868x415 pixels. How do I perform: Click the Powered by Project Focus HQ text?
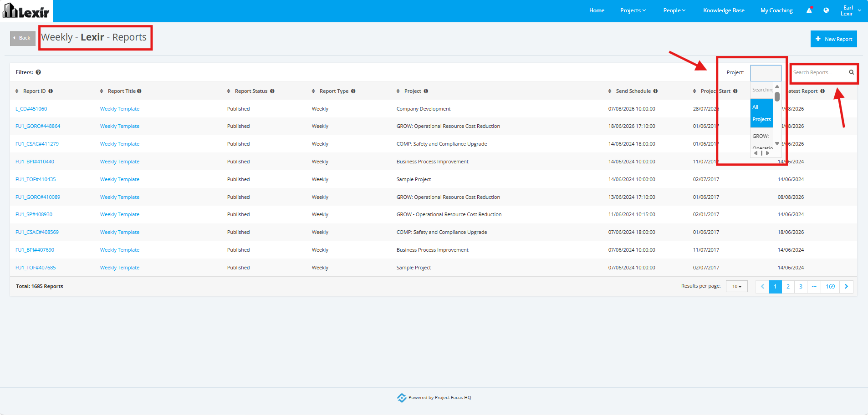tap(440, 398)
